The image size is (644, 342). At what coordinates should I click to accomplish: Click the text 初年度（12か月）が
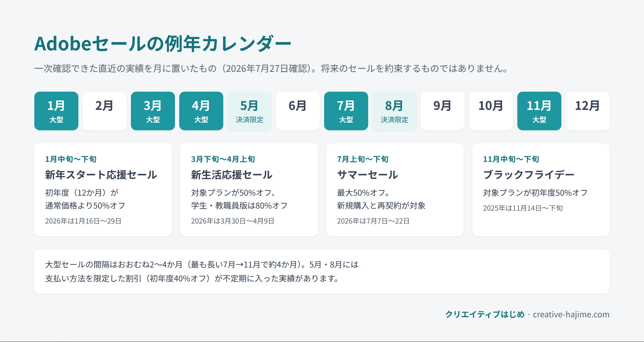click(82, 193)
